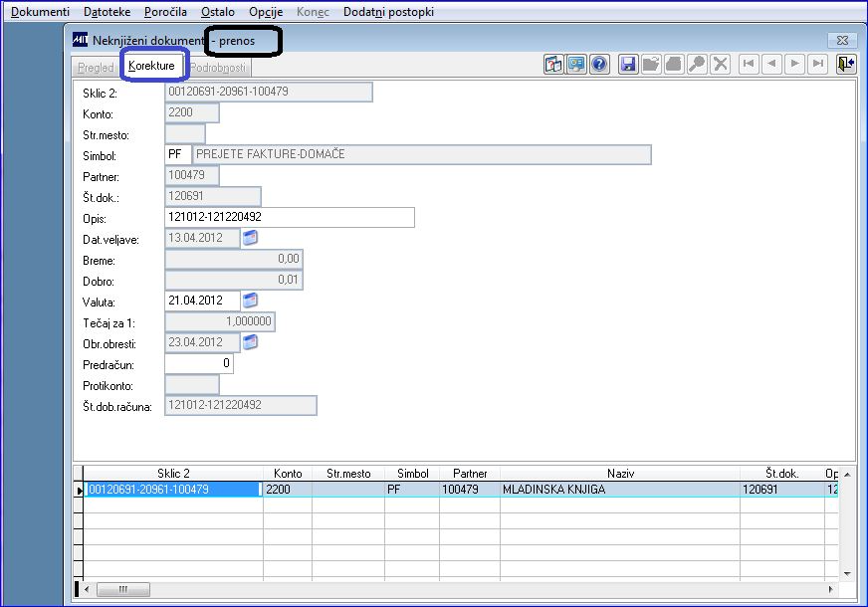Image resolution: width=868 pixels, height=607 pixels.
Task: Click the Konto field showing 2200
Action: (x=191, y=112)
